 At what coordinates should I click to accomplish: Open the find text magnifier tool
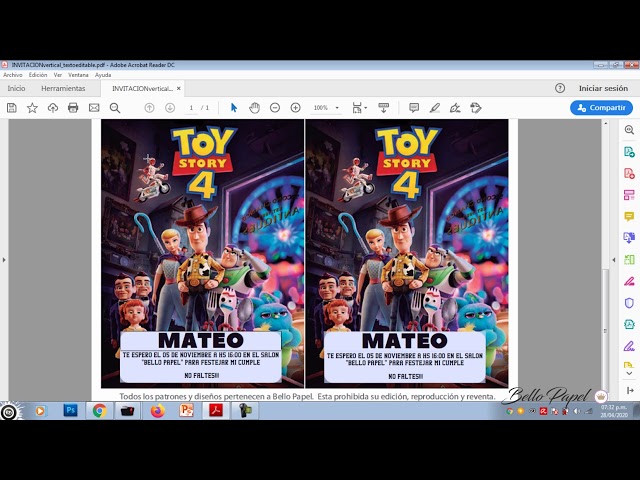(x=115, y=108)
